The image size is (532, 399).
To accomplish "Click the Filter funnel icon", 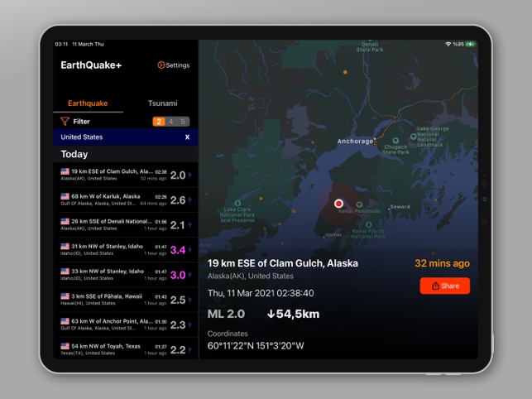I will point(65,121).
